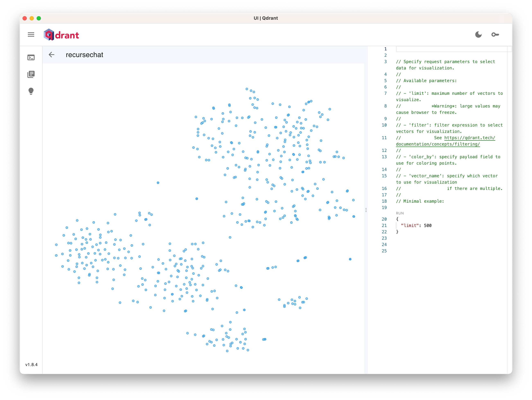Click the isolated point at the far right near the bottom cluster

click(x=350, y=259)
